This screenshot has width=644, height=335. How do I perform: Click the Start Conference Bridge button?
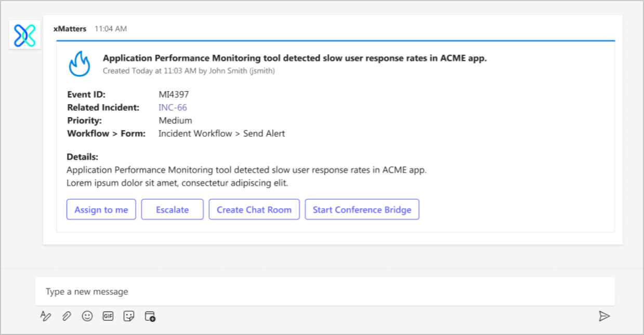tap(362, 209)
